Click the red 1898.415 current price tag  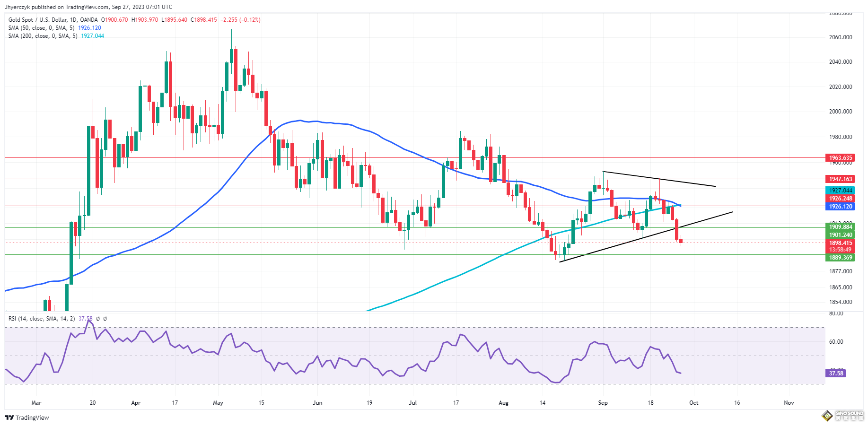(840, 243)
